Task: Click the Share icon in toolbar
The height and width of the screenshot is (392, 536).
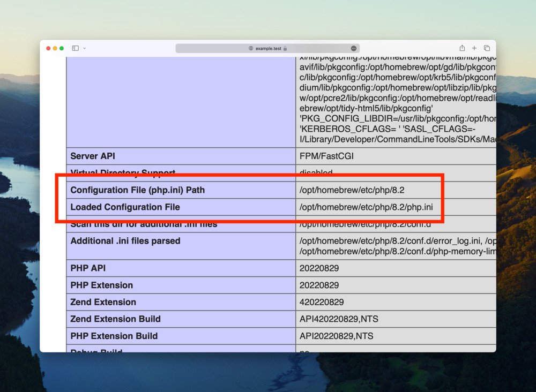Action: [x=462, y=48]
